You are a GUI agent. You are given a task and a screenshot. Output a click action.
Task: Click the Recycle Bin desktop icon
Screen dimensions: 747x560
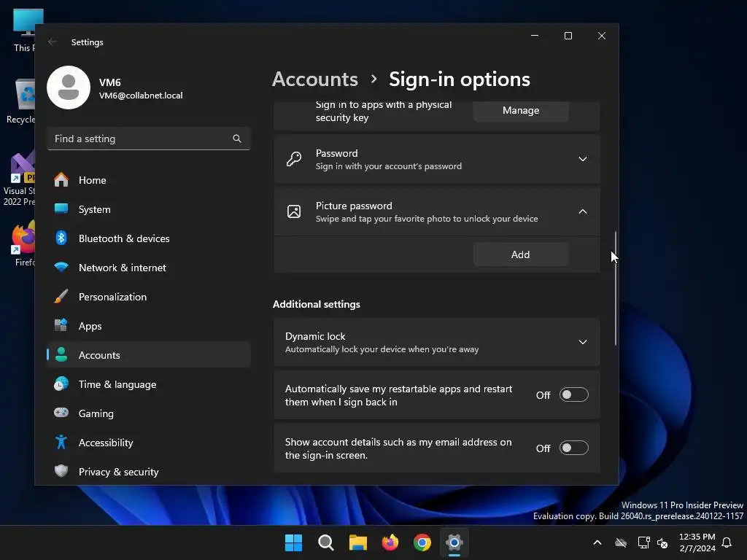[x=21, y=101]
